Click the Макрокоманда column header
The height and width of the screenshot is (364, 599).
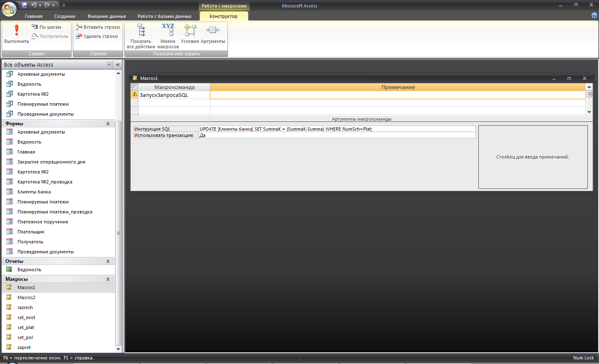click(174, 87)
